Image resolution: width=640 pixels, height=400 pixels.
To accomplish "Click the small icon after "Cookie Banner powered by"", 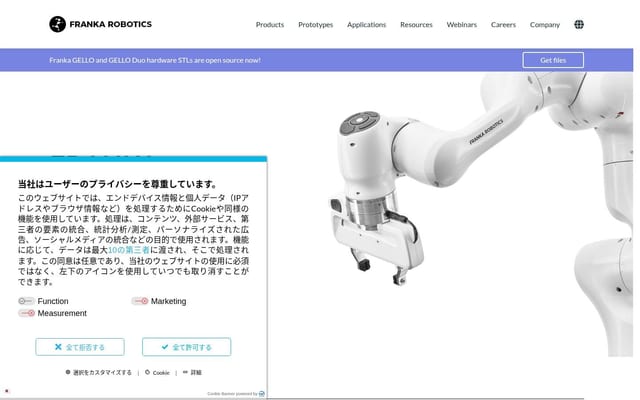I will 262,394.
